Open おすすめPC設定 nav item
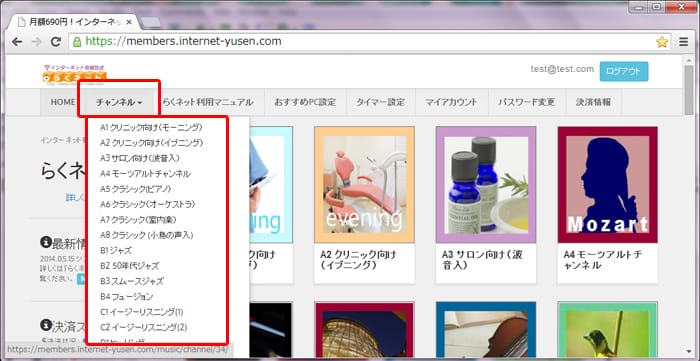This screenshot has height=361, width=700. click(x=305, y=102)
